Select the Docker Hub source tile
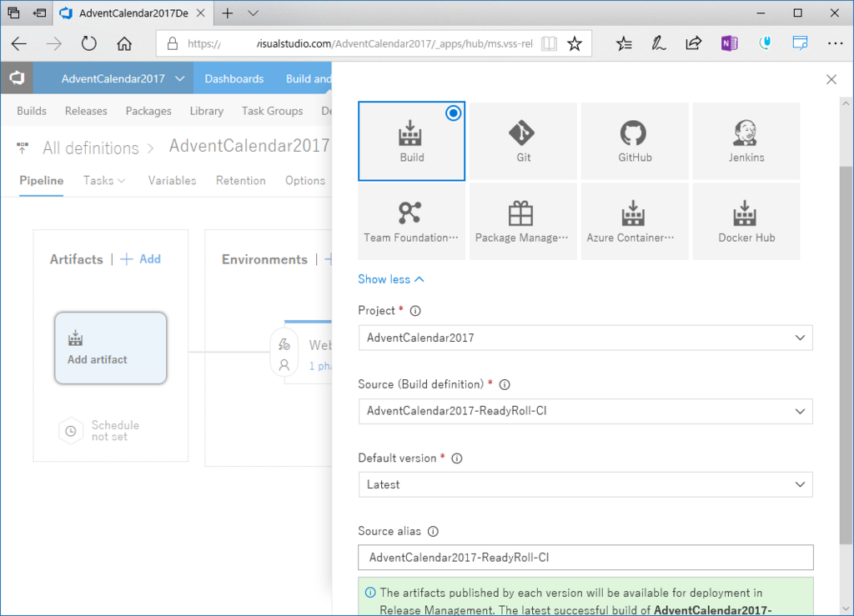This screenshot has height=616, width=854. coord(746,221)
